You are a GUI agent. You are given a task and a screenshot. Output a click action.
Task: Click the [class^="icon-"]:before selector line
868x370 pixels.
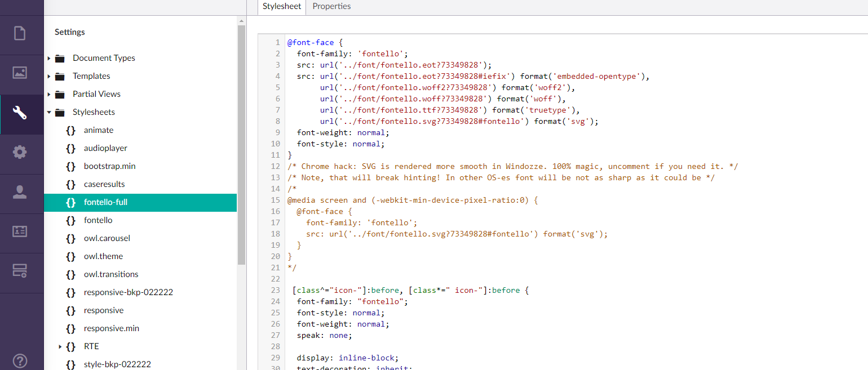coord(411,290)
